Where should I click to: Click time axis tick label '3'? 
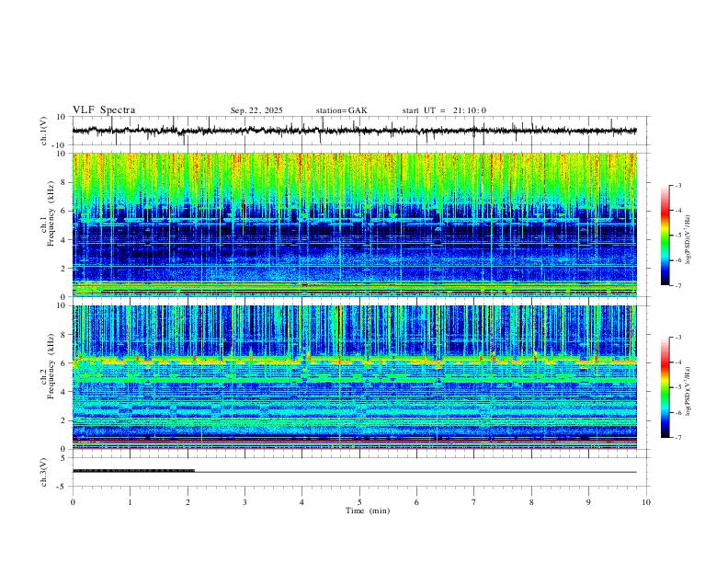pyautogui.click(x=245, y=502)
